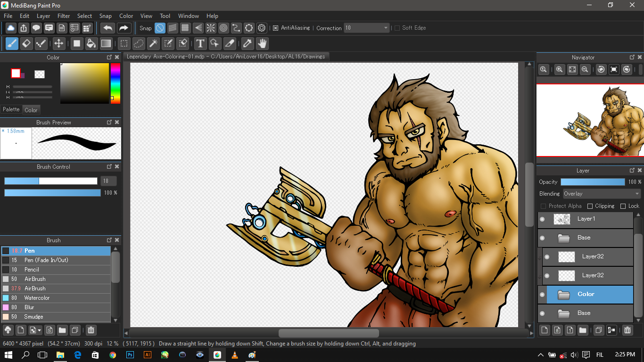The width and height of the screenshot is (644, 362).
Task: Choose the Blur brush
Action: click(56, 307)
